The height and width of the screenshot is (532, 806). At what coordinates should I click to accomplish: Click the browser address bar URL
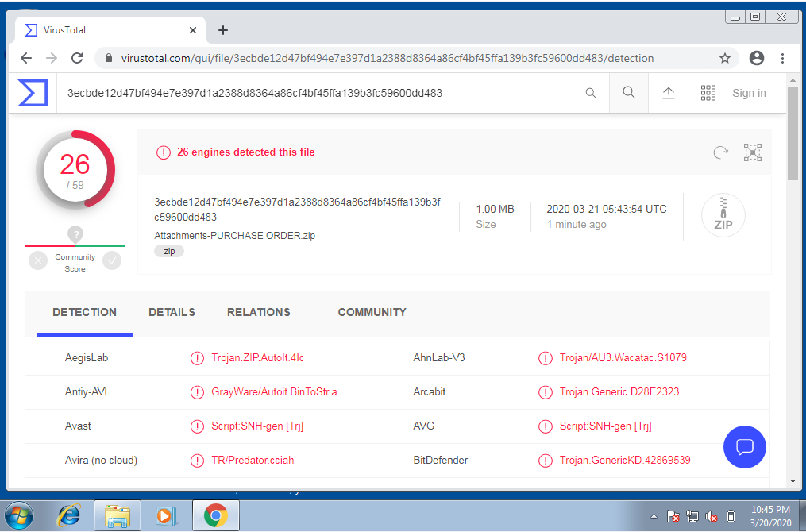pos(387,58)
